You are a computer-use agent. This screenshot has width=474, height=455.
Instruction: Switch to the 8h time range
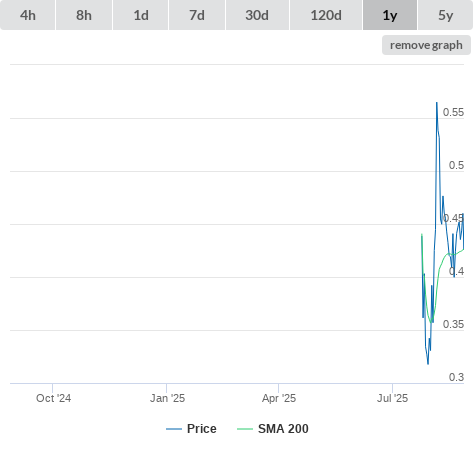pyautogui.click(x=84, y=15)
